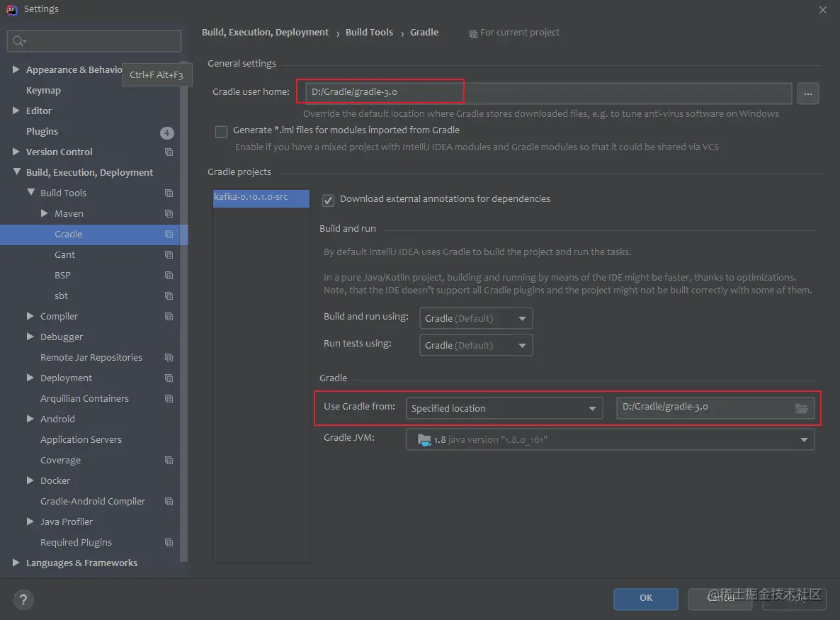Image resolution: width=840 pixels, height=620 pixels.
Task: Click the IntelliJ IDEA logo in the title bar
Action: point(11,10)
